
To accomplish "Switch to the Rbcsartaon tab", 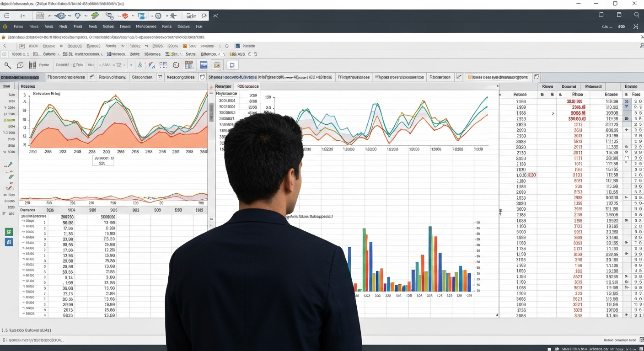I will click(x=440, y=77).
